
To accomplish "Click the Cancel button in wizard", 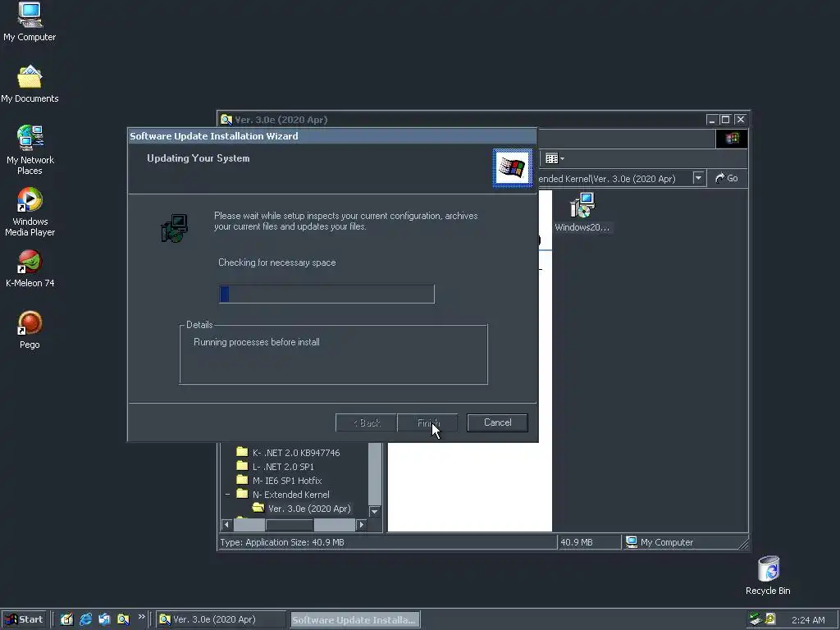I will click(x=497, y=422).
